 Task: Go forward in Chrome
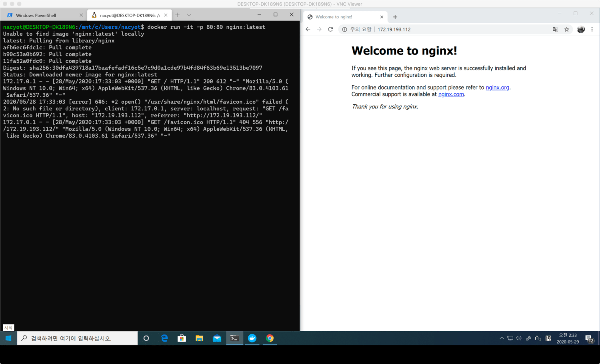319,29
